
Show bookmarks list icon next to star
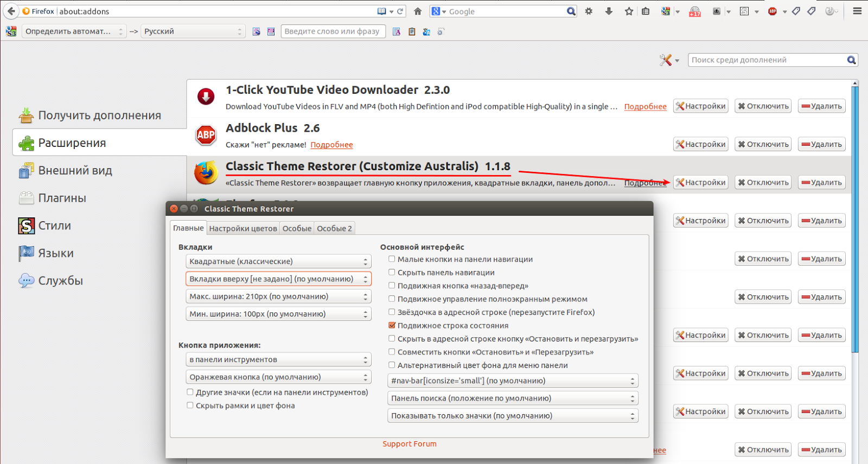click(x=646, y=11)
